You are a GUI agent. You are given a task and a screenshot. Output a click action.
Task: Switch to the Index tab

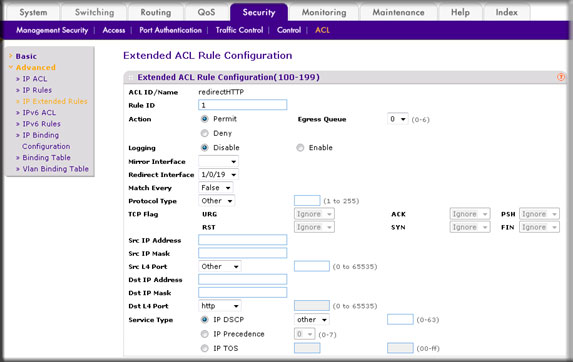[x=506, y=12]
